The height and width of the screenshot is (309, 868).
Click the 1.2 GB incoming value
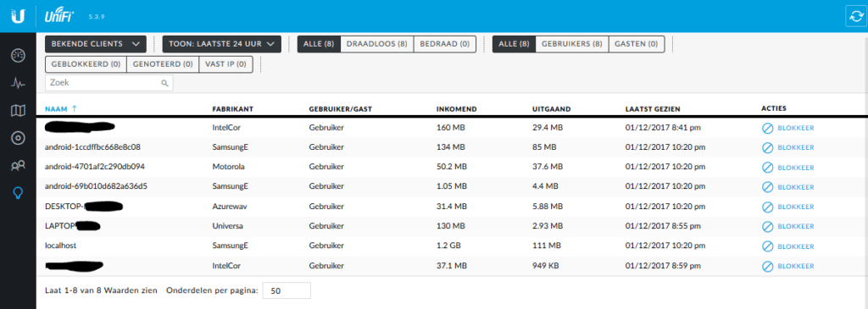tap(448, 246)
